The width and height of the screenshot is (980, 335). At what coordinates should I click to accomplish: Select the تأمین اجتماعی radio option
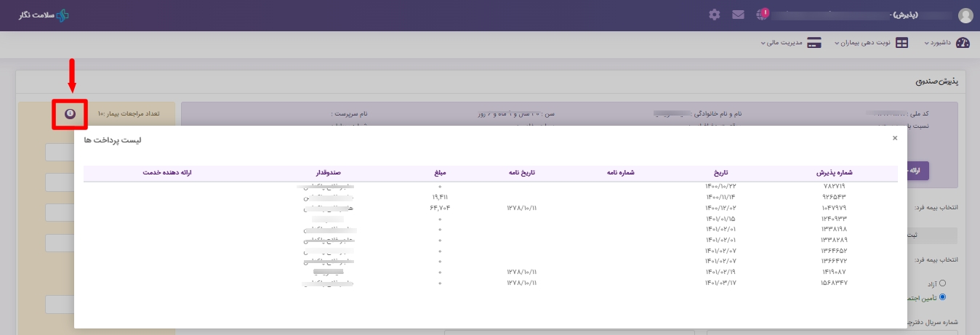pyautogui.click(x=943, y=296)
